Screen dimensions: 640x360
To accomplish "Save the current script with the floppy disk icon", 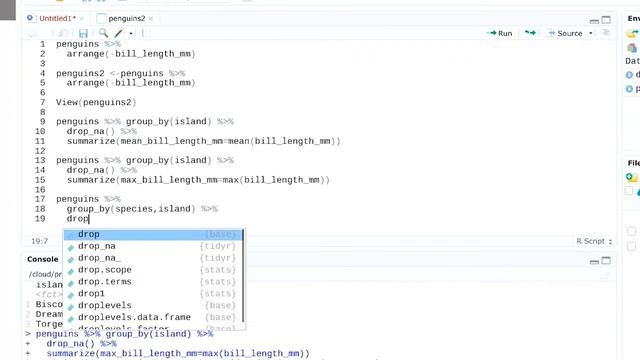I will coord(83,33).
